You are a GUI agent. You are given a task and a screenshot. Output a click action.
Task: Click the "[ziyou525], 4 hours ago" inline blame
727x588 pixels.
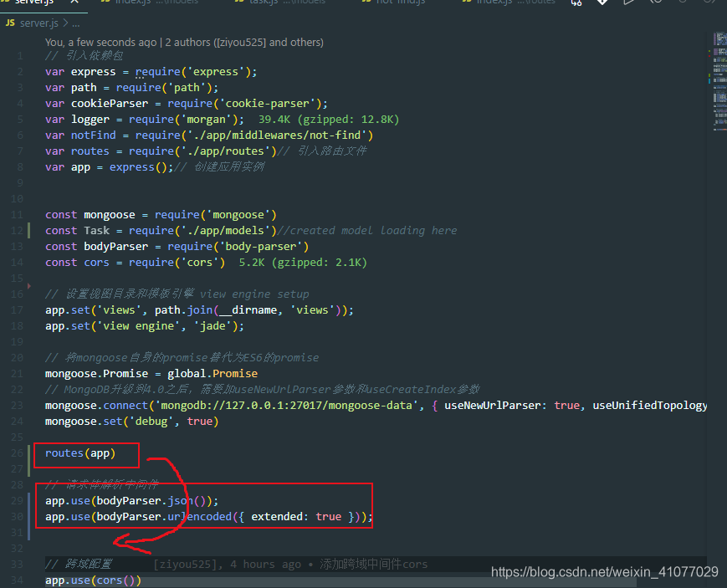coord(228,565)
